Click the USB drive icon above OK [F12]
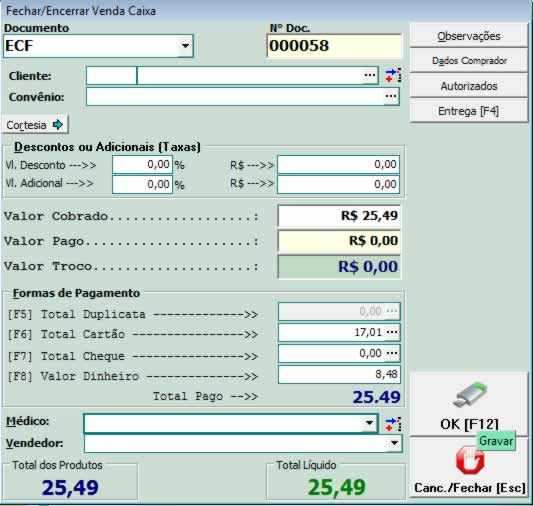 coord(470,395)
